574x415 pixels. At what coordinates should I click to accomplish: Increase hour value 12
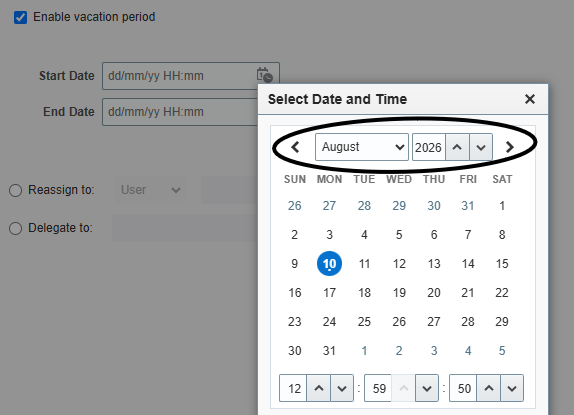pyautogui.click(x=319, y=388)
